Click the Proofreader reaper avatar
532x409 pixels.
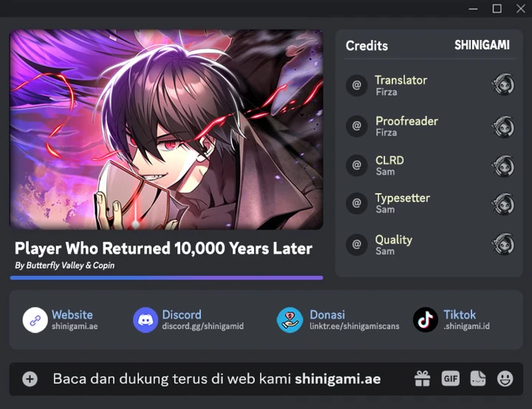point(503,126)
